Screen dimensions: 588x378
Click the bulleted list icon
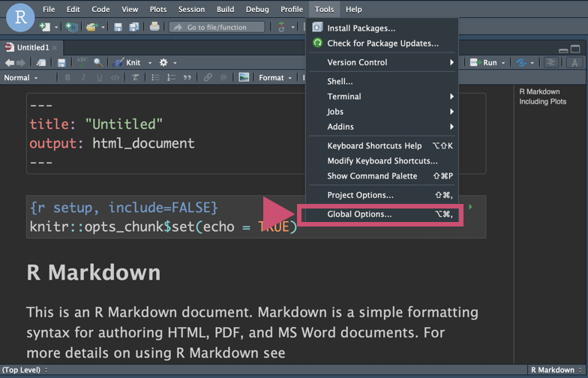tap(156, 77)
